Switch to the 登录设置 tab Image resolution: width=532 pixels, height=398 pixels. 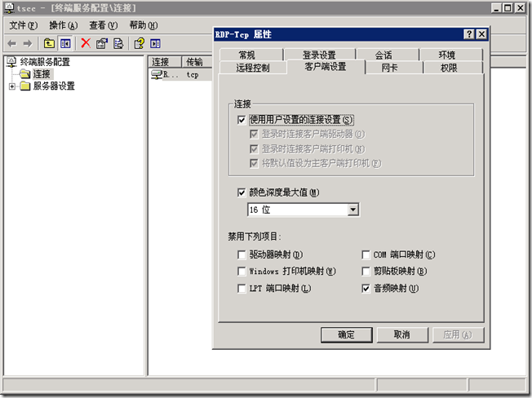point(319,55)
